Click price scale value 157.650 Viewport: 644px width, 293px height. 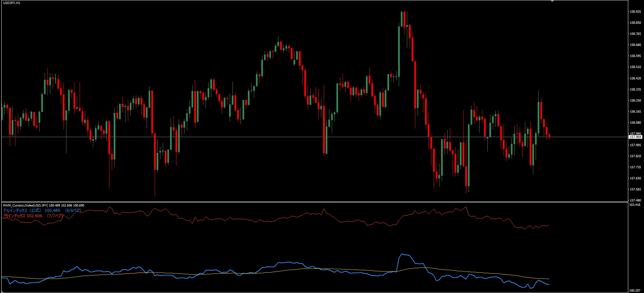click(636, 178)
